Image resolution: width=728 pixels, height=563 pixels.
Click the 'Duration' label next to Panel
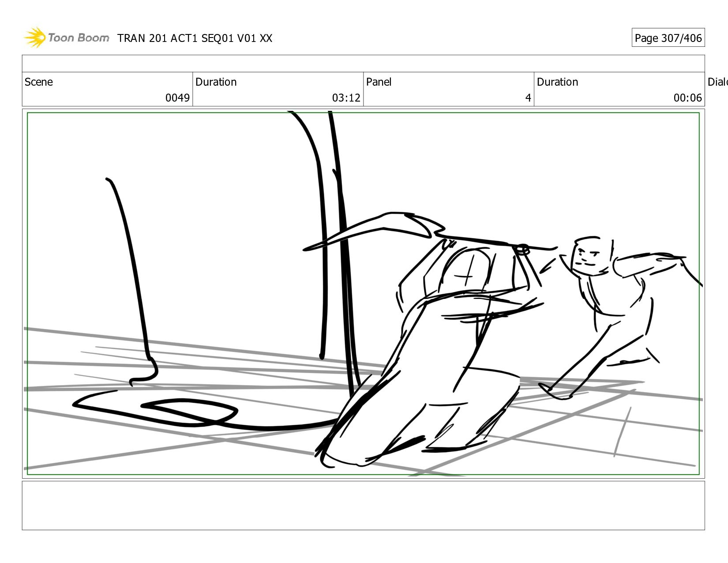pos(557,82)
